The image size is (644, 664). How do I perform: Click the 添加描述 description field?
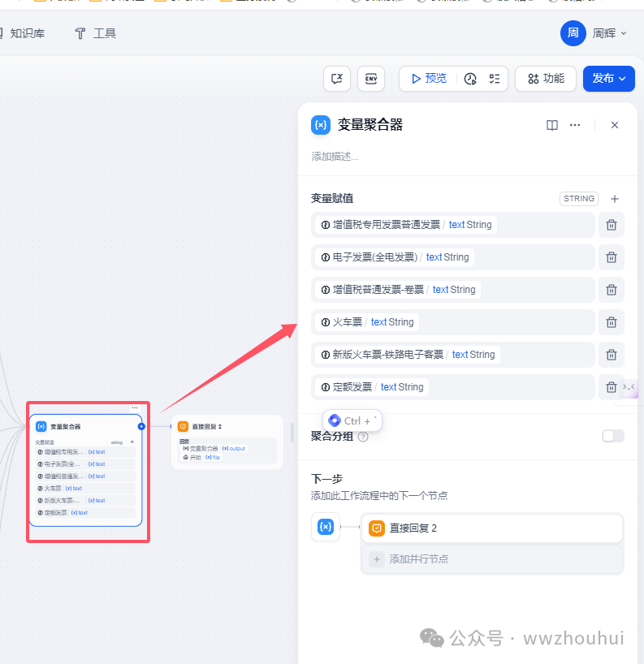(335, 156)
